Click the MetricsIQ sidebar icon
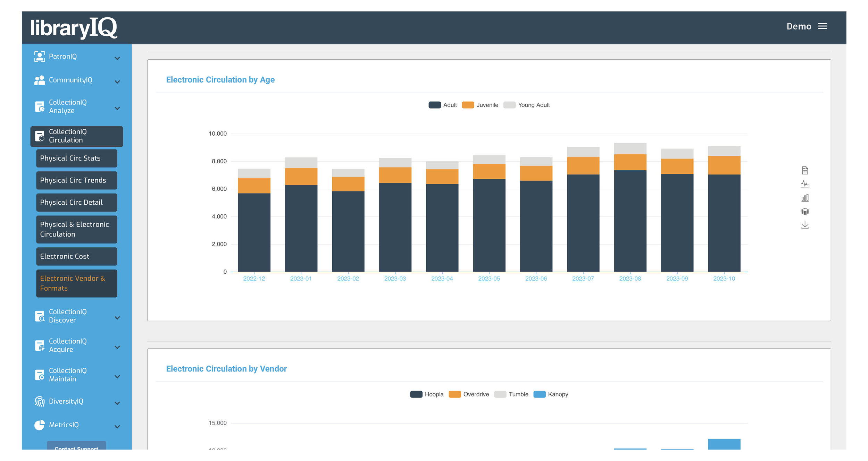Image resolution: width=868 pixels, height=461 pixels. click(x=39, y=426)
